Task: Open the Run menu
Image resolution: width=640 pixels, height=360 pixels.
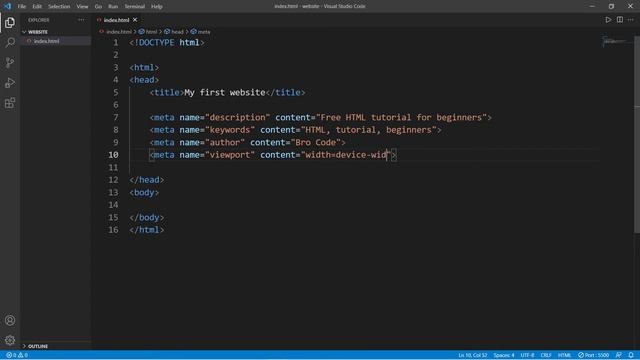Action: 113,7
